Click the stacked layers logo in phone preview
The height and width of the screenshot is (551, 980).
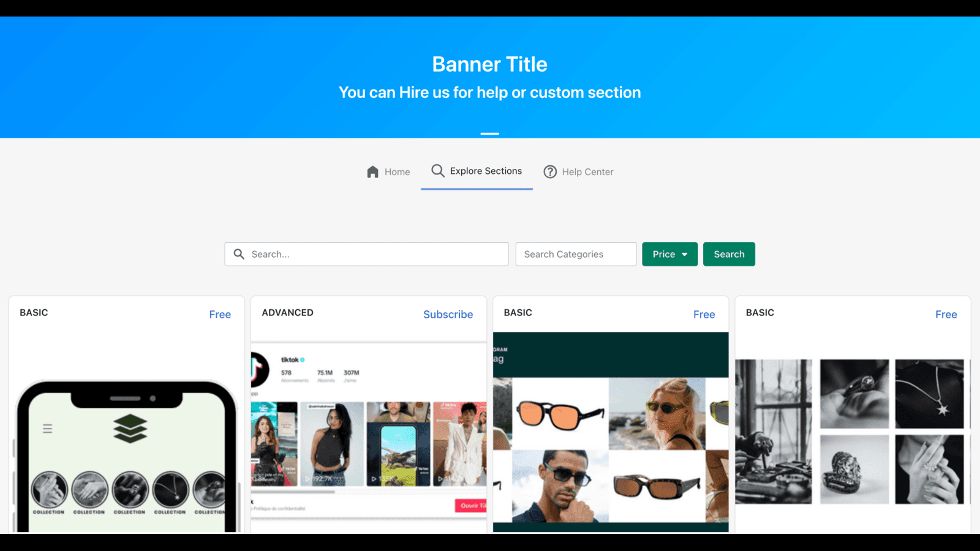click(x=130, y=428)
